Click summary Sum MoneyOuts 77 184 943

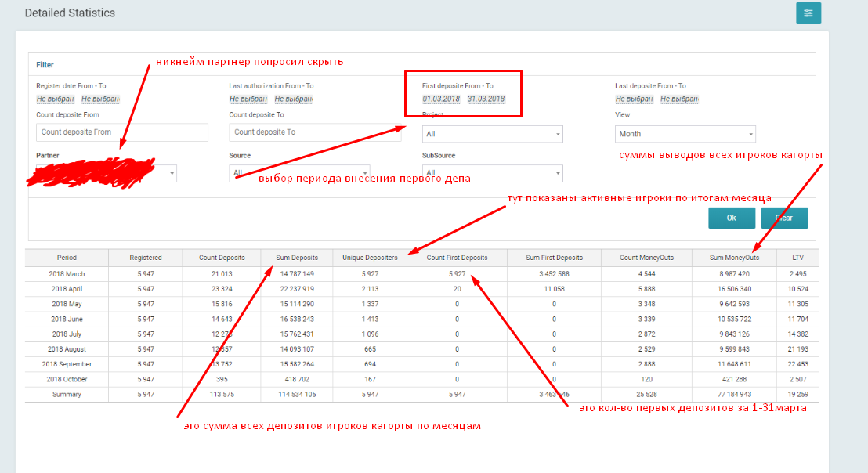pos(734,395)
